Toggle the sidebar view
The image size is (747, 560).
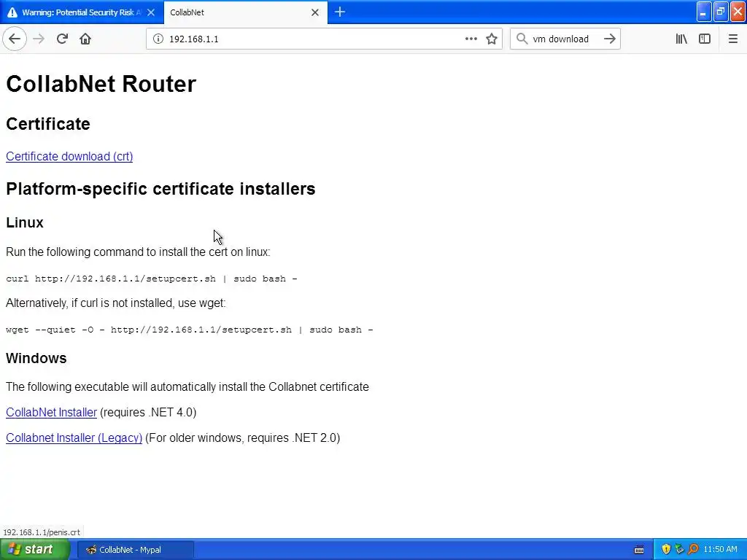pos(705,39)
